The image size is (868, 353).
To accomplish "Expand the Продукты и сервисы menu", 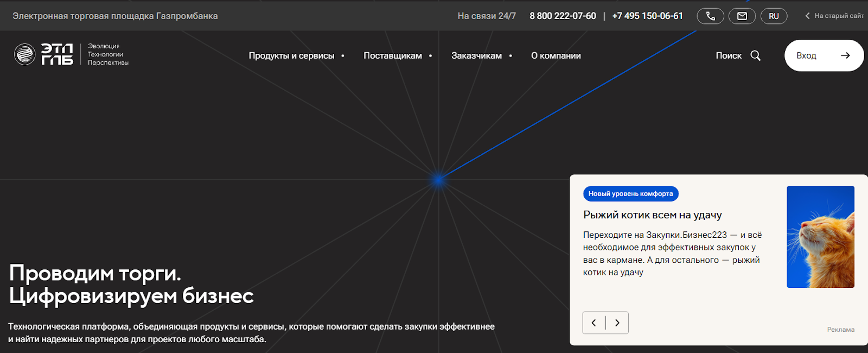I will coord(291,55).
